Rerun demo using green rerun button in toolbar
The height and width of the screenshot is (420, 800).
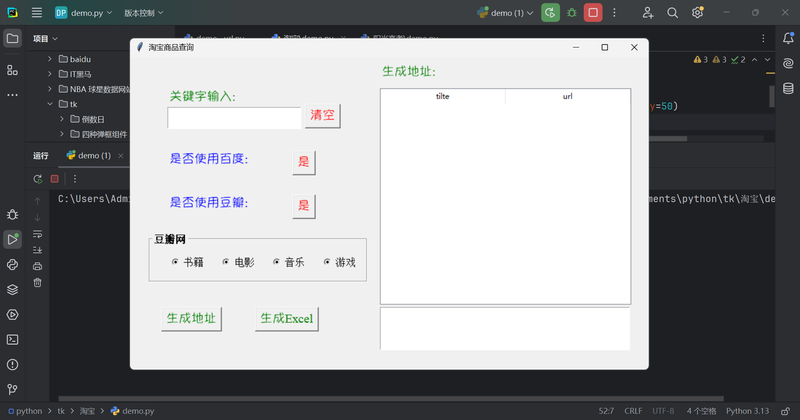tap(550, 13)
